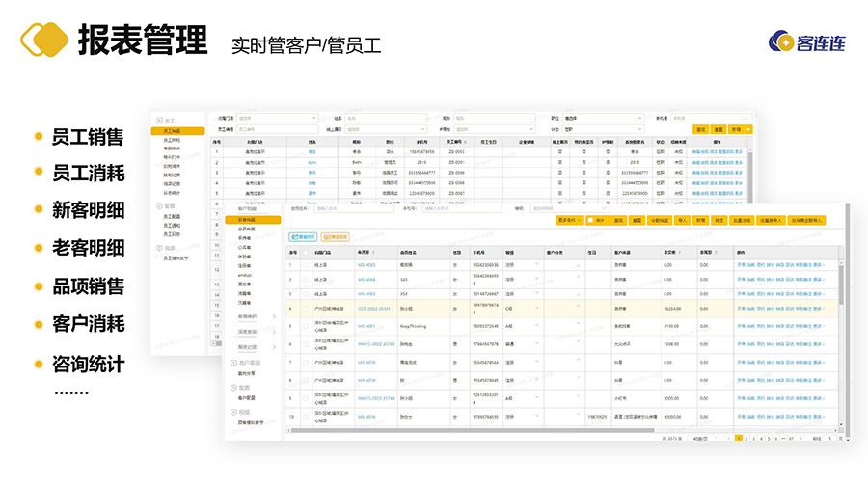Image resolution: width=868 pixels, height=488 pixels.
Task: Tick the checkbox for row MX-4079
Action: [305, 363]
